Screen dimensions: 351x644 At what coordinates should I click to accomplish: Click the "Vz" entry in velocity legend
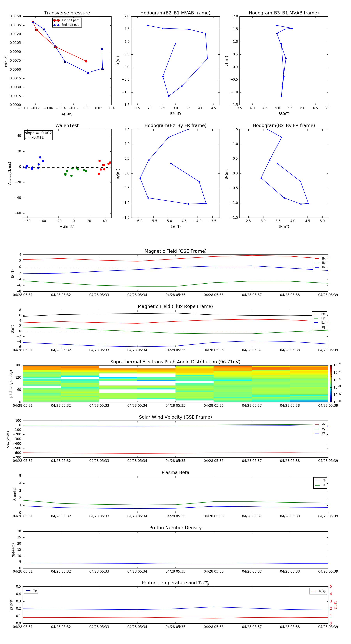[x=320, y=433]
